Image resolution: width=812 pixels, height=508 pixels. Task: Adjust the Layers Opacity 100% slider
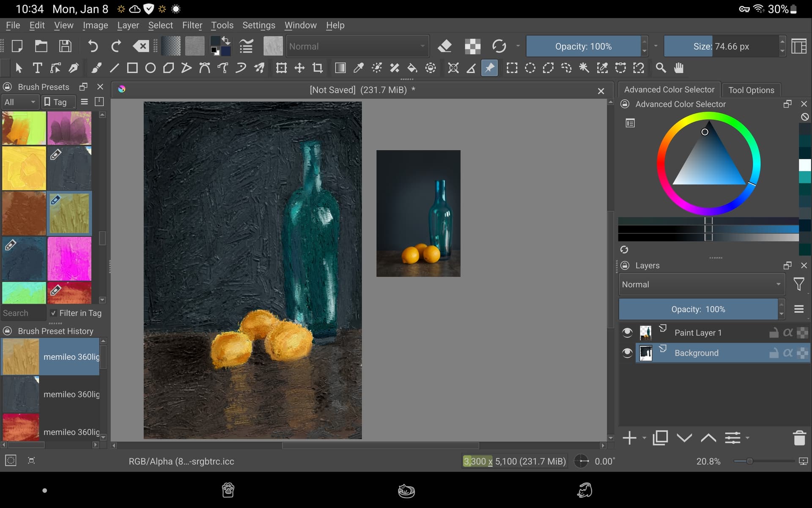[698, 309]
